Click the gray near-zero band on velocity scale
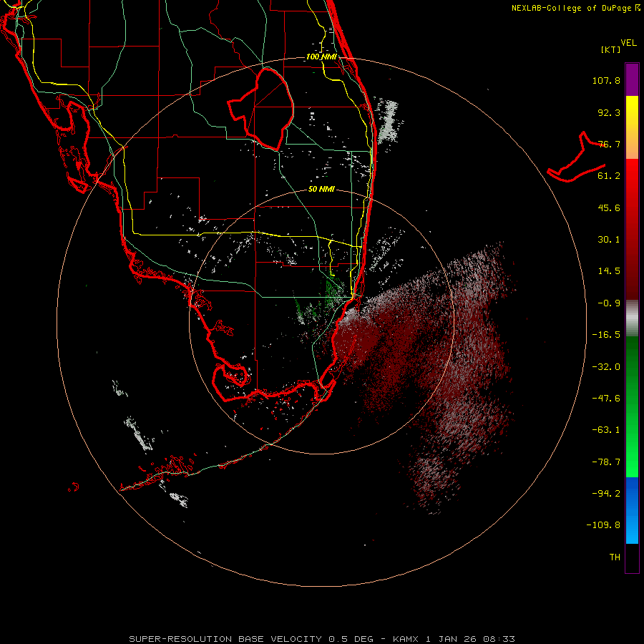 click(x=632, y=318)
